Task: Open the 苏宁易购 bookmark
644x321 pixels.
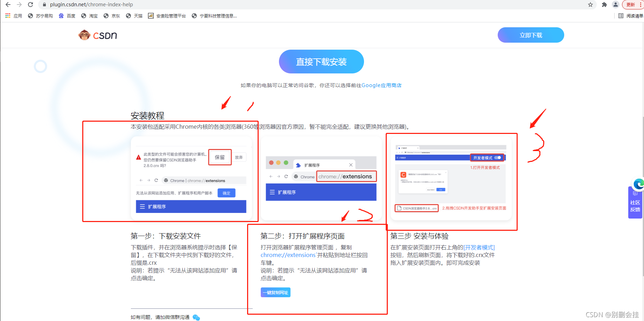Action: (40, 16)
